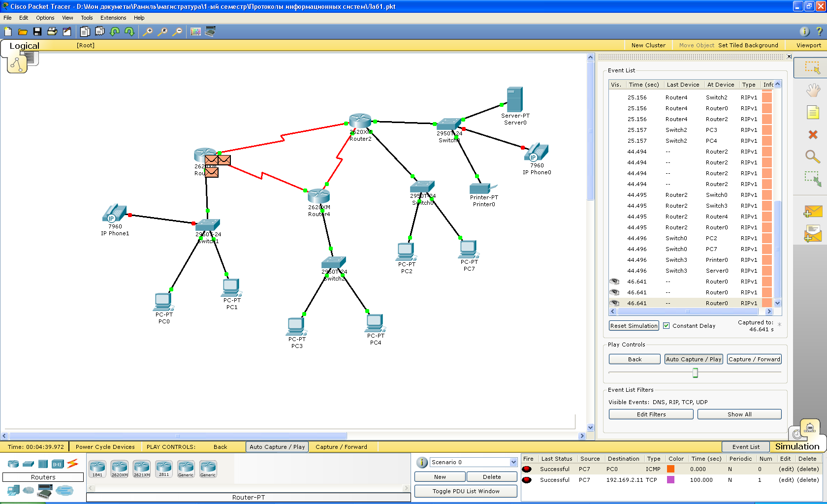Reset the zoom with the magnifier R icon

pos(162,31)
